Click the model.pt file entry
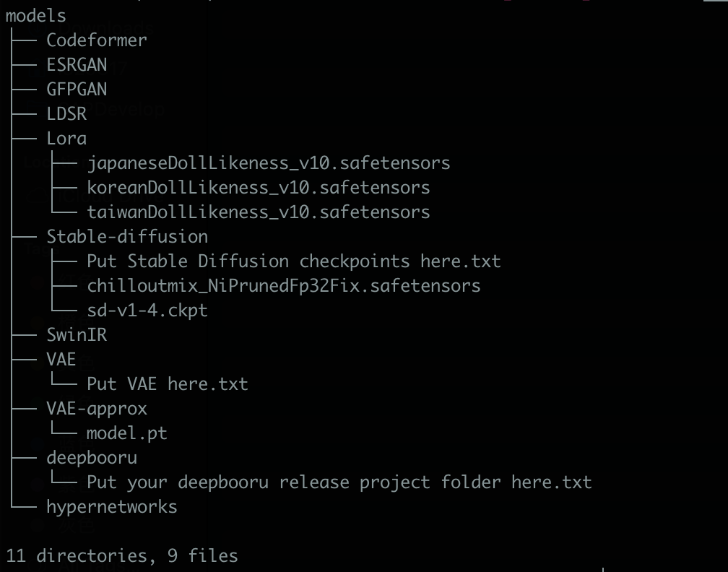 point(127,433)
